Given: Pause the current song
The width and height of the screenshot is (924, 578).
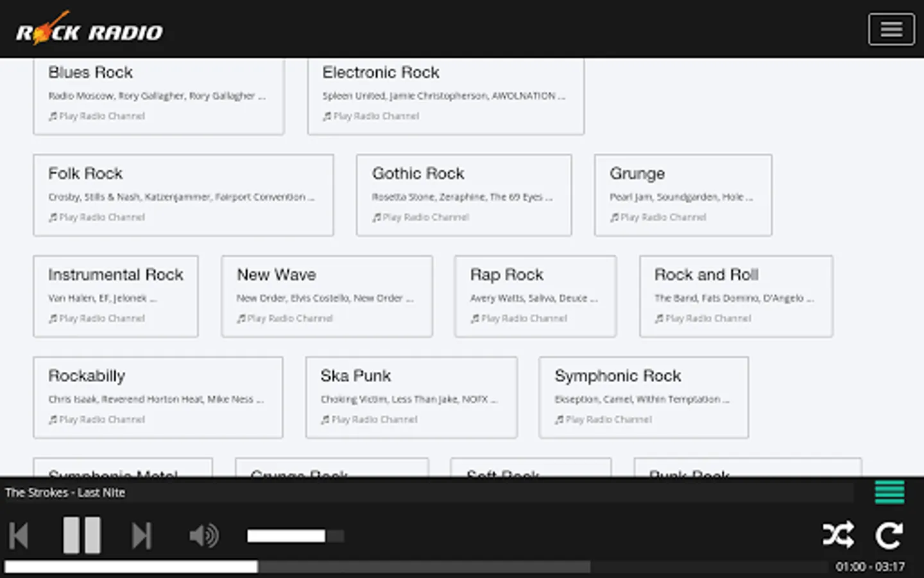Looking at the screenshot, I should [81, 536].
